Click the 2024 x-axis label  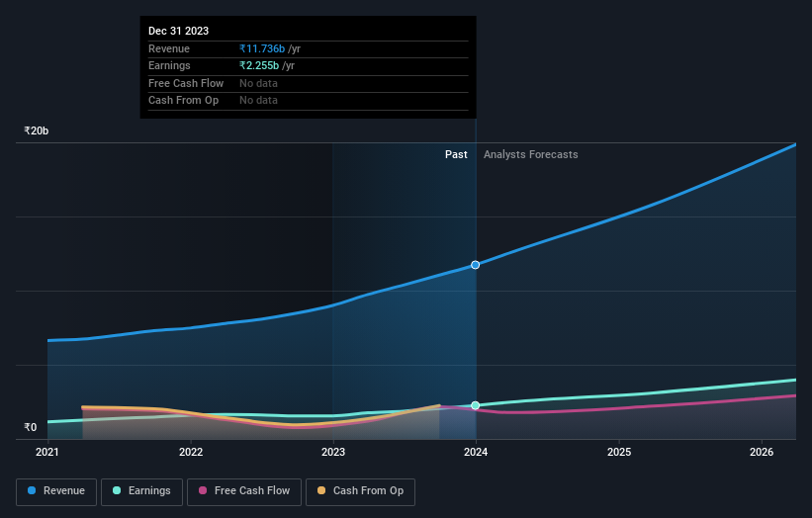[476, 452]
